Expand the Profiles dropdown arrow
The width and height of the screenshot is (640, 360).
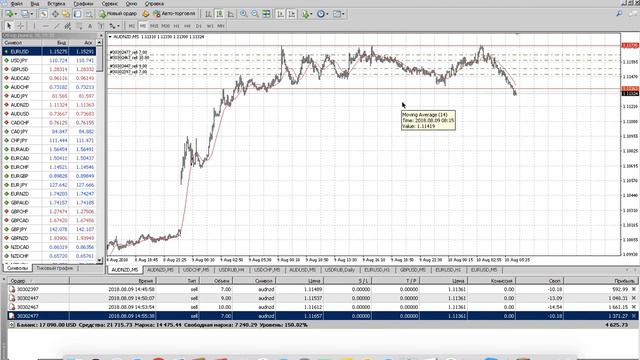[x=32, y=14]
